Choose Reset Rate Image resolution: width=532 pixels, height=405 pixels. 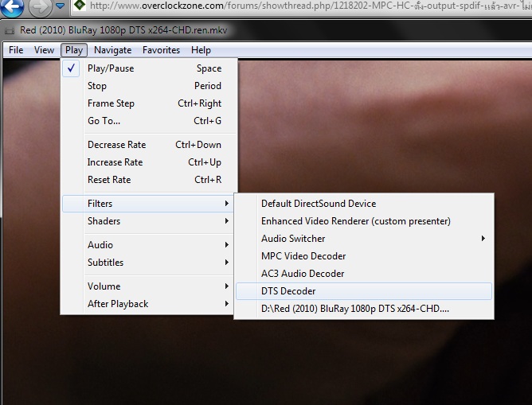150,180
